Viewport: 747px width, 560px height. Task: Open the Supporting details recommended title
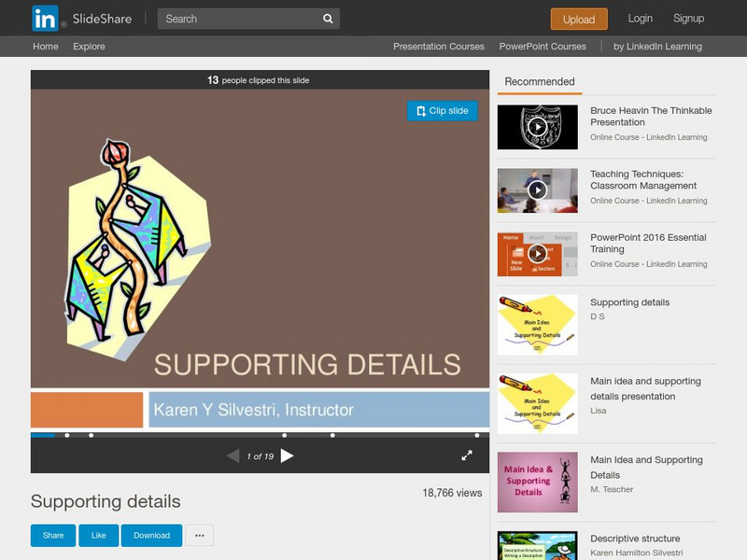pos(629,302)
